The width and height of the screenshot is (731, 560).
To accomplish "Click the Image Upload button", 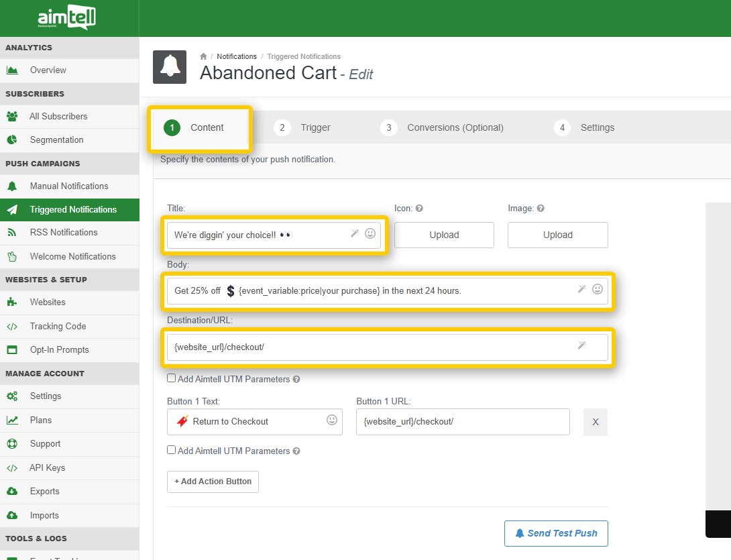I will (x=557, y=235).
